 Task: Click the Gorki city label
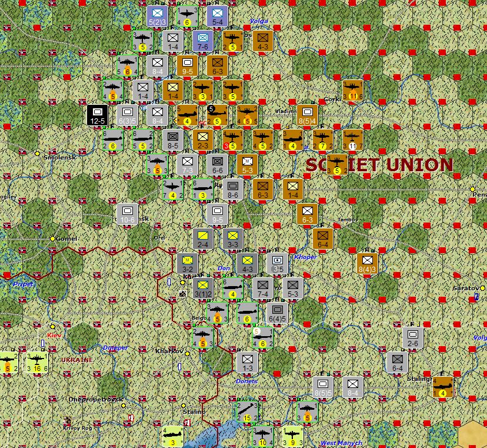(x=333, y=99)
